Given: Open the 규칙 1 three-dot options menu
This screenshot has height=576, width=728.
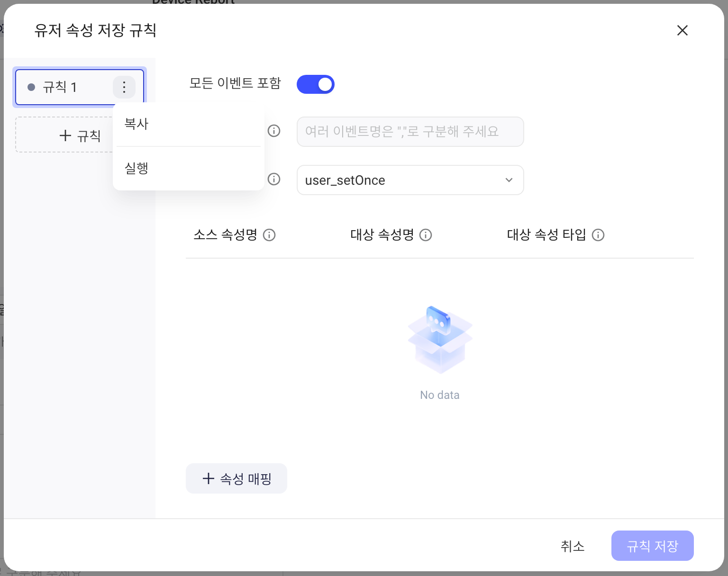Looking at the screenshot, I should coord(124,87).
